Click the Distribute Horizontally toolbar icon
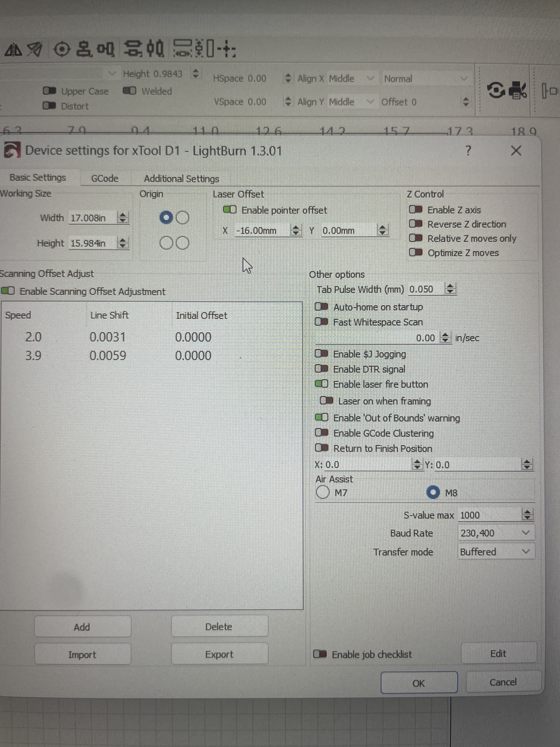560x747 pixels. [155, 49]
